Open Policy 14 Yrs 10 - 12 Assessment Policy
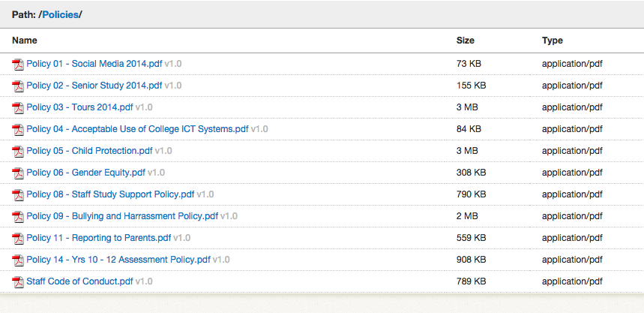The image size is (644, 313). (x=118, y=260)
